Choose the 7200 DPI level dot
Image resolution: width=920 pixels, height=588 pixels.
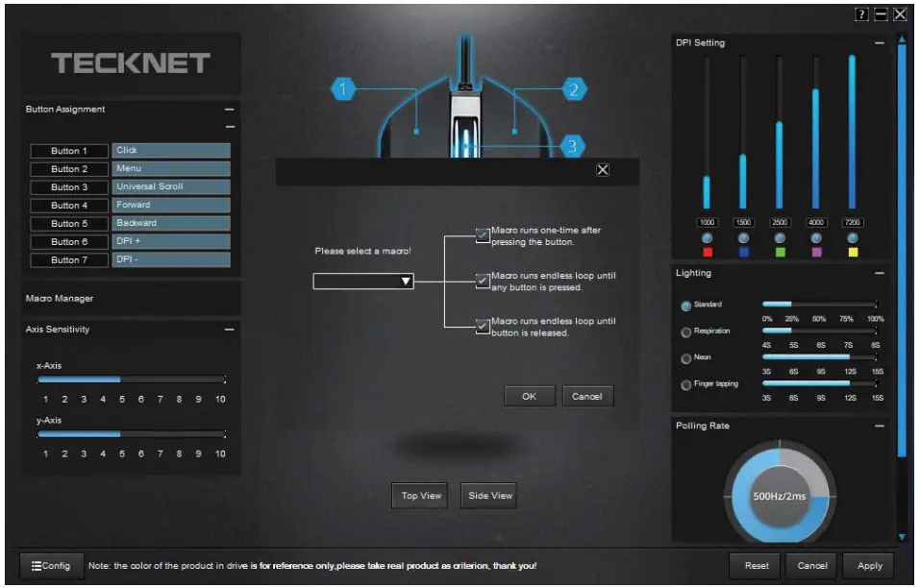[x=853, y=238]
